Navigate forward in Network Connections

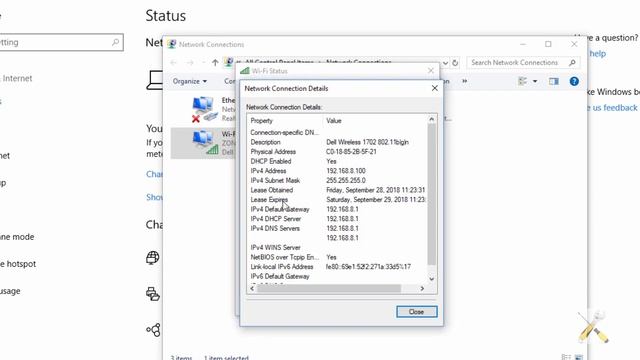pos(190,62)
